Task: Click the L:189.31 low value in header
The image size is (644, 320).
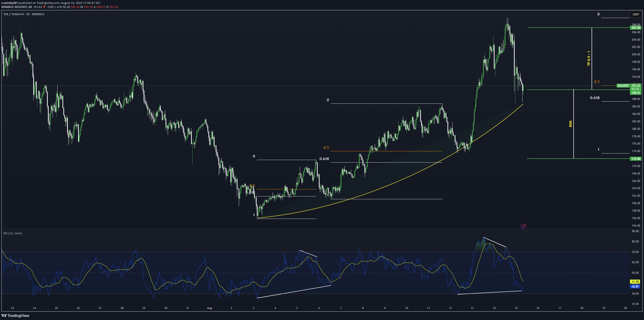Action: click(99, 7)
